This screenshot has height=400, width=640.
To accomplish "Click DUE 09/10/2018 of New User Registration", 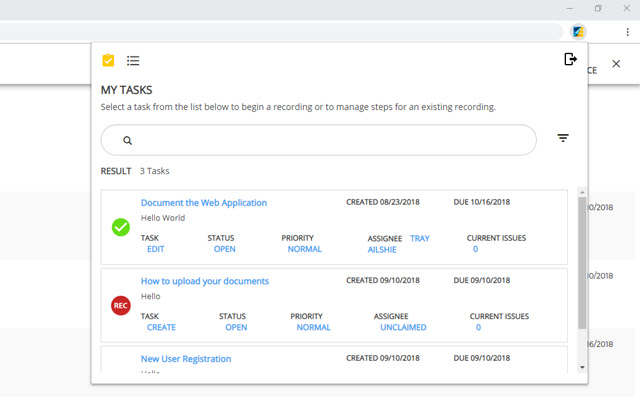I will coord(482,358).
